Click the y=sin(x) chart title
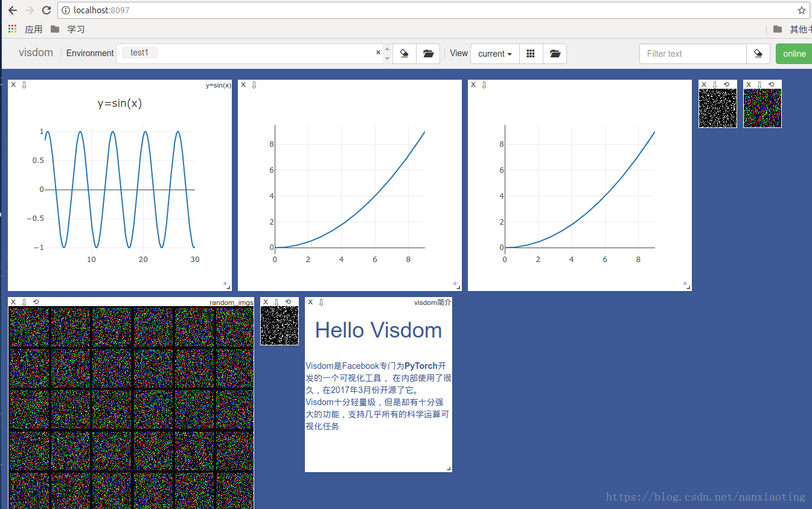 120,103
